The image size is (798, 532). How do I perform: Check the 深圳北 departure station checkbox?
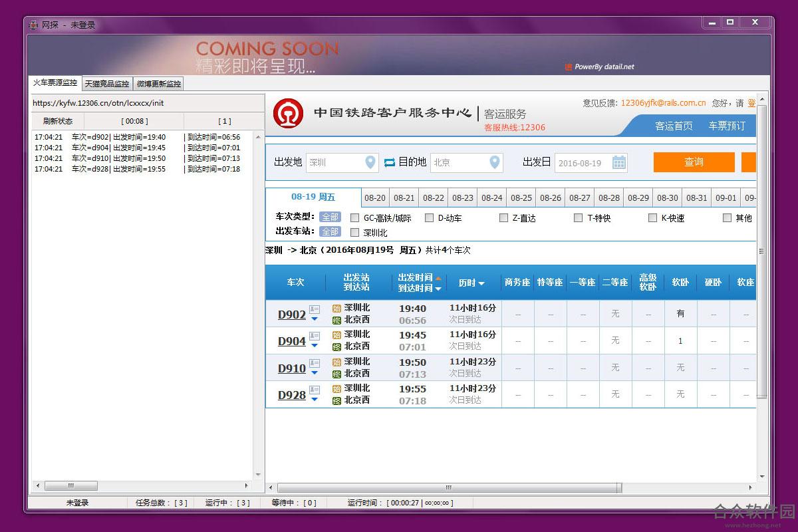355,232
